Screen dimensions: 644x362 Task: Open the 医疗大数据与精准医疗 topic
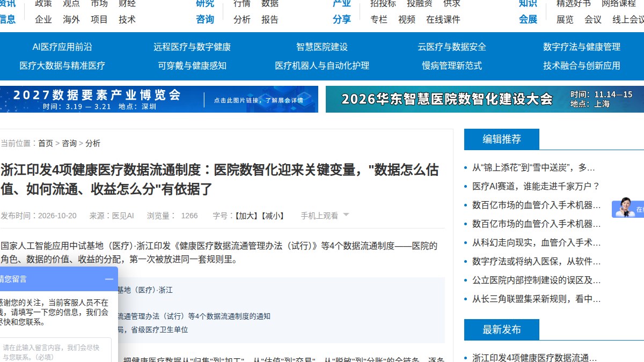[62, 65]
